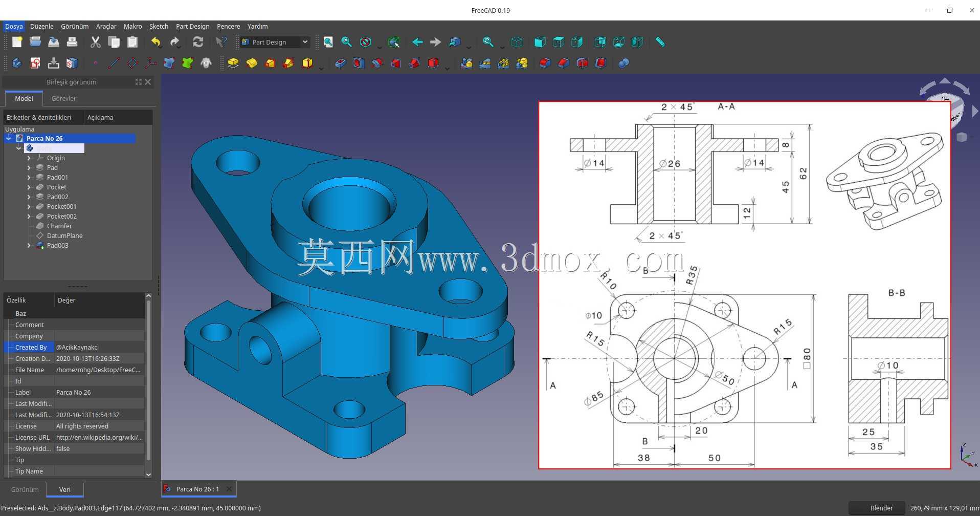Click the Fit All view icon
The height and width of the screenshot is (516, 980).
tap(328, 42)
